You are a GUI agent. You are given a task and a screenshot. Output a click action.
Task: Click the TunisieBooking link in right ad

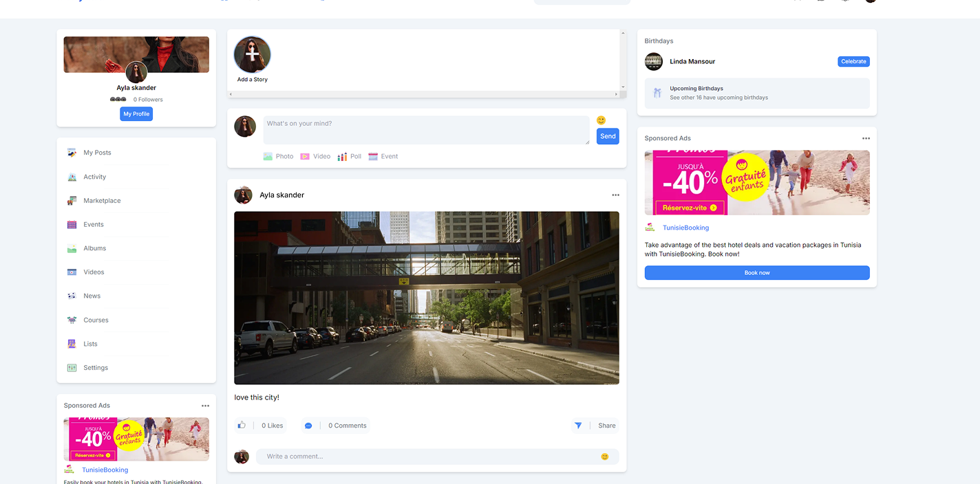pyautogui.click(x=685, y=228)
